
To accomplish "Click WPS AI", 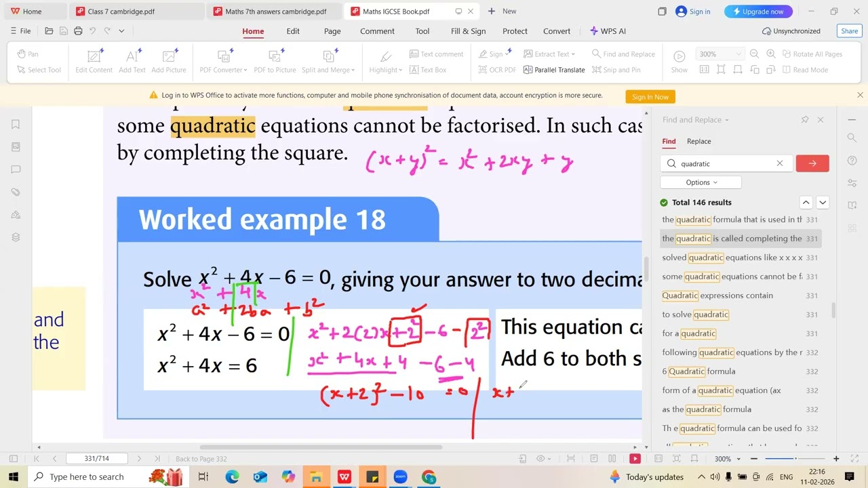I will (608, 31).
